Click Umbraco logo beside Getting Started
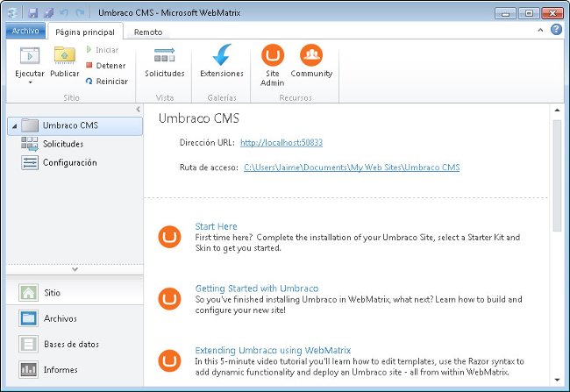The image size is (570, 392). coord(169,298)
